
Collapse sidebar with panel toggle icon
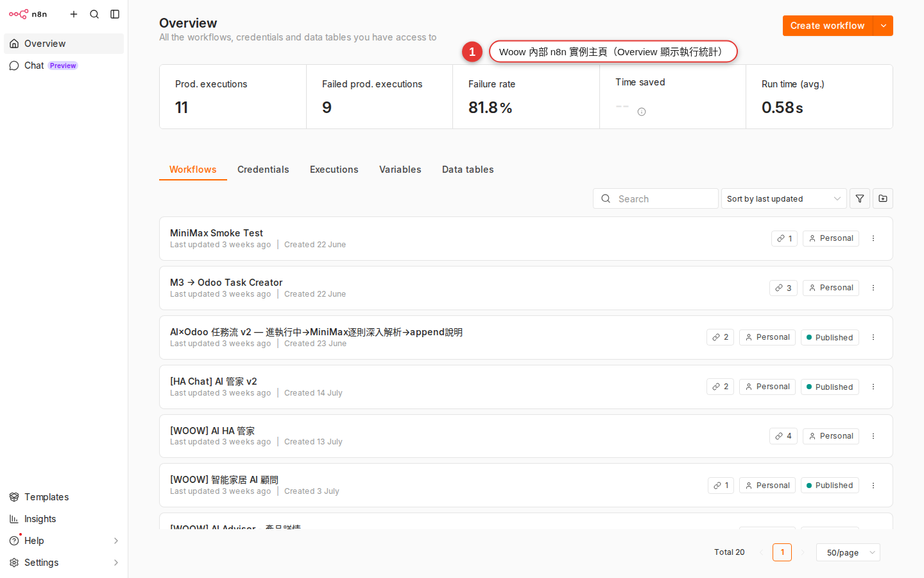point(115,14)
